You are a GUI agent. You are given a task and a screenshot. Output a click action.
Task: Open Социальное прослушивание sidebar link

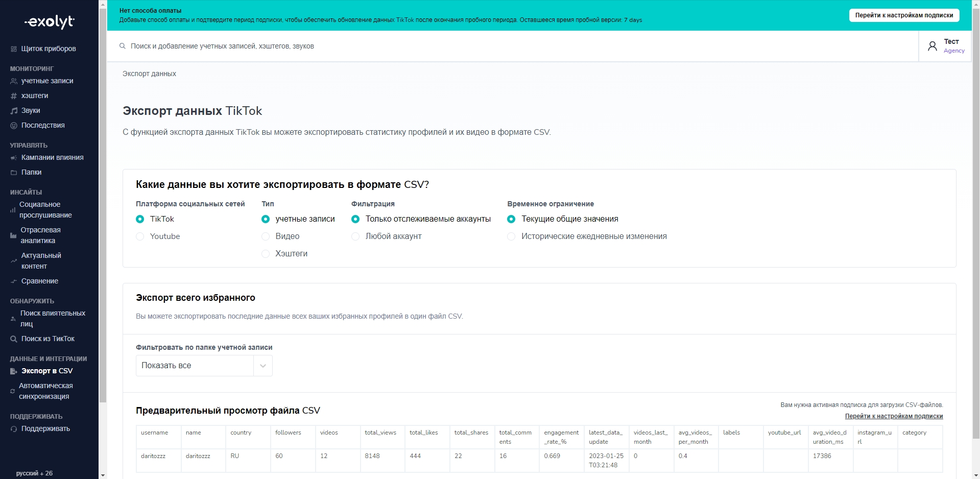46,210
